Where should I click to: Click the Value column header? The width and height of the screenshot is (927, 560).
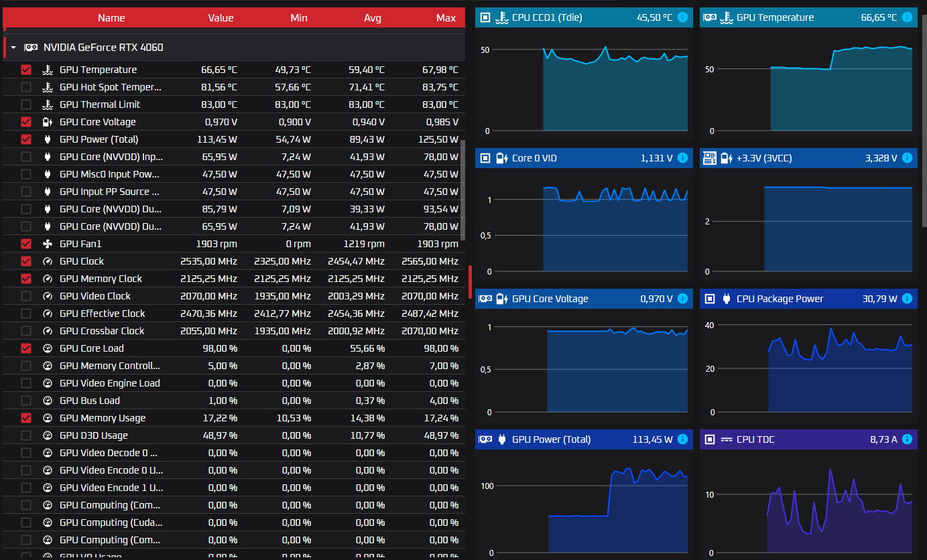pyautogui.click(x=221, y=18)
